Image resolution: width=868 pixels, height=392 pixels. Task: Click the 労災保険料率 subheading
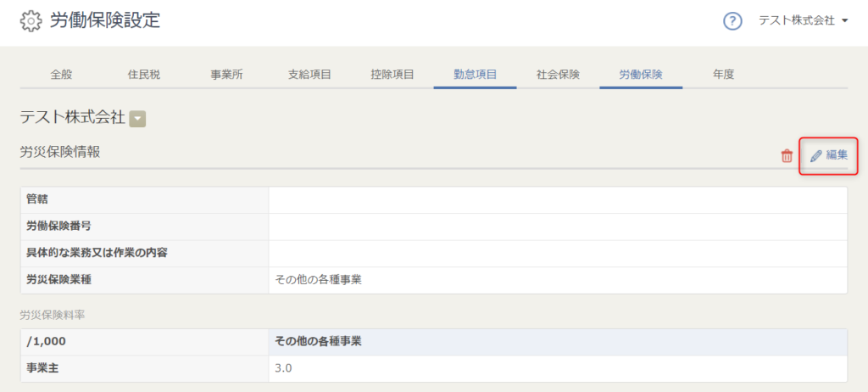coord(52,315)
